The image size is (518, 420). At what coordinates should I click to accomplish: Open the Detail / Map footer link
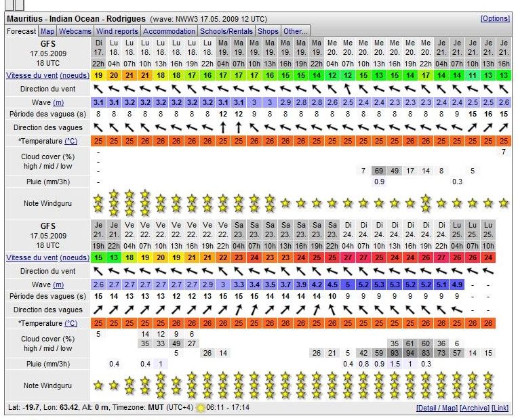pos(437,408)
